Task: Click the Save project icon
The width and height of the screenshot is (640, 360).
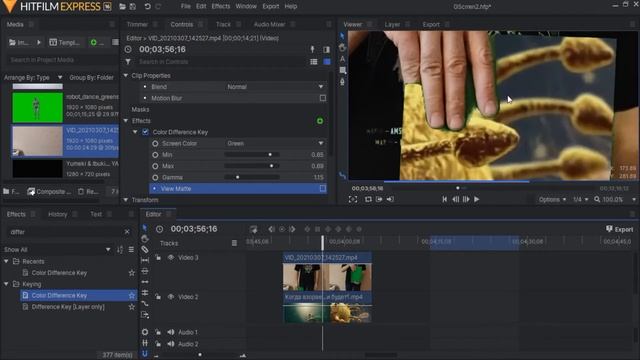Action: 133,7
